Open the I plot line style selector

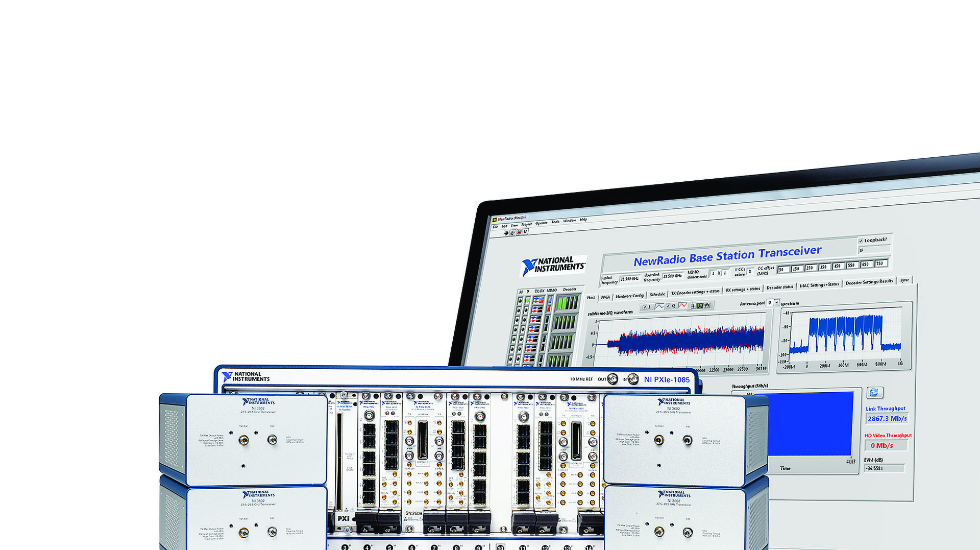[x=658, y=306]
